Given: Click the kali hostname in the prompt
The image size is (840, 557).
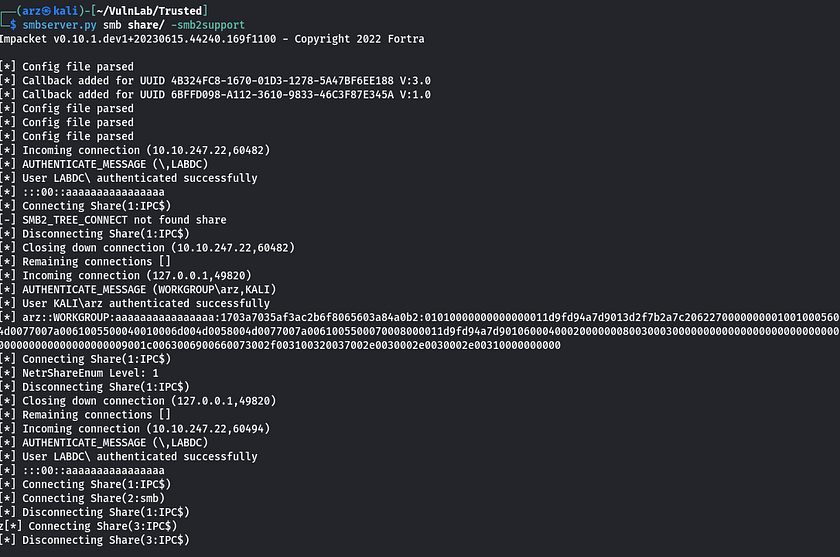Looking at the screenshot, I should [65, 11].
